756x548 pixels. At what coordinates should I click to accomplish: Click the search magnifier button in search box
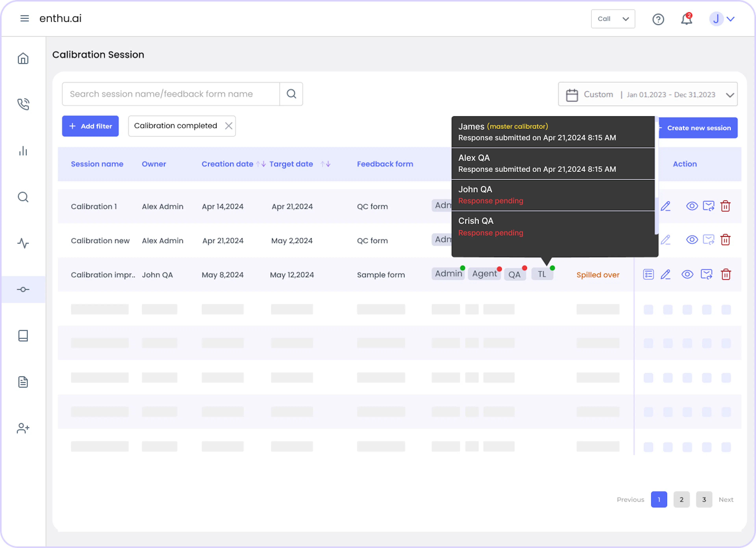291,94
